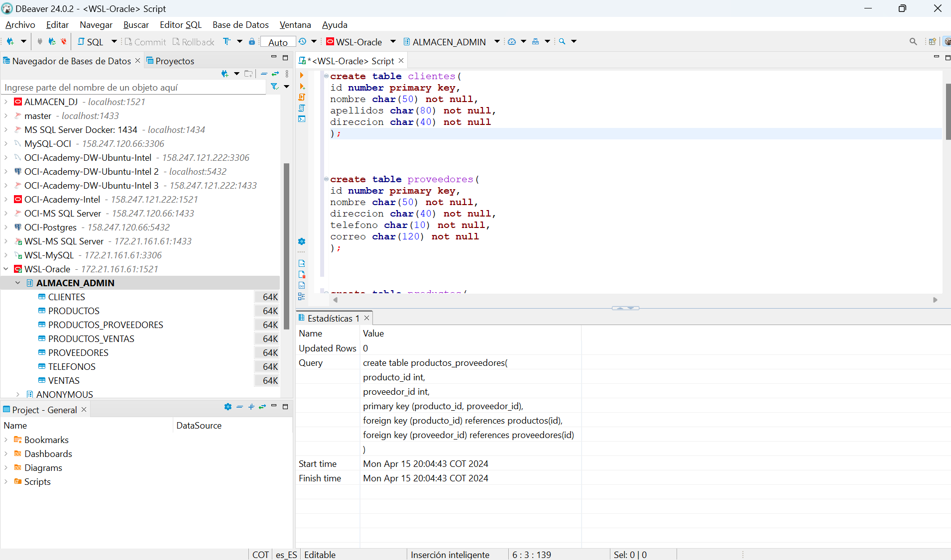Open the Archivo menu
Screen dimensions: 951x560
pos(20,25)
